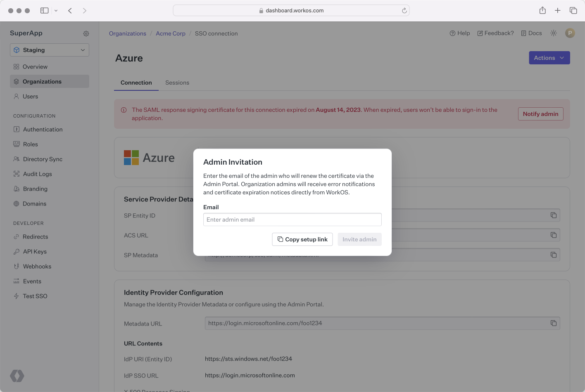Switch to the Sessions tab
Screen dimensions: 585x392
(177, 83)
